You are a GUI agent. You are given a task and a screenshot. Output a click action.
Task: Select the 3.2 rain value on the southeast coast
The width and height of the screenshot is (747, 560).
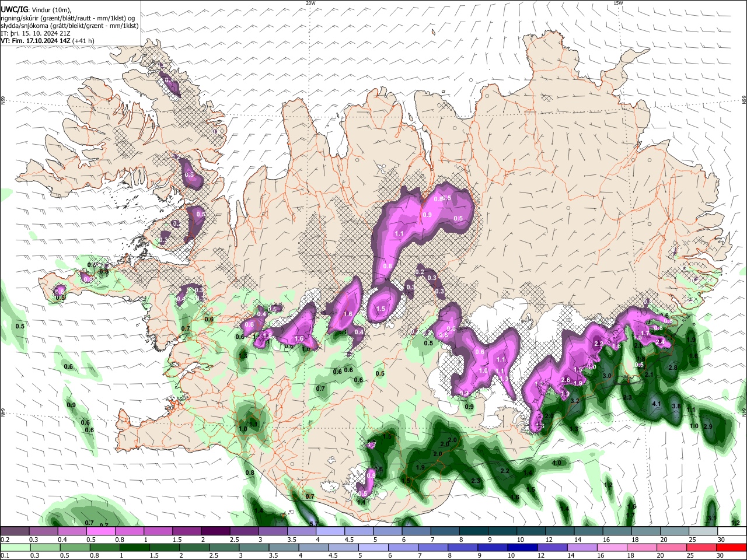click(x=574, y=401)
